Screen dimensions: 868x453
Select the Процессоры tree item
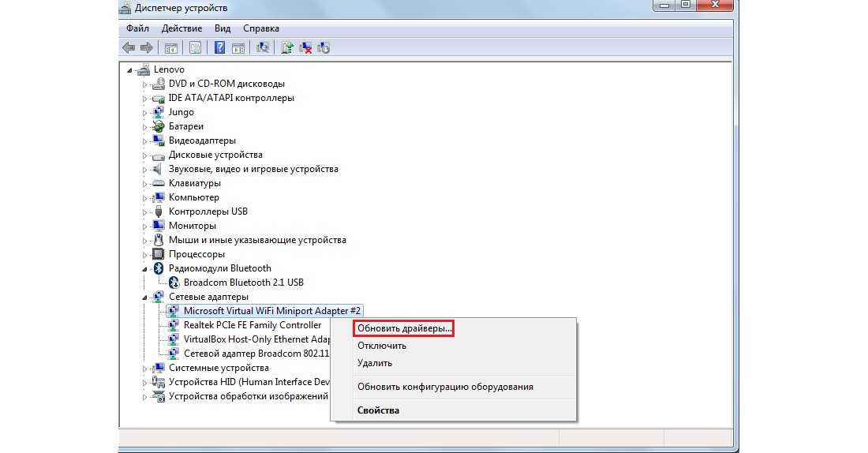[x=196, y=254]
